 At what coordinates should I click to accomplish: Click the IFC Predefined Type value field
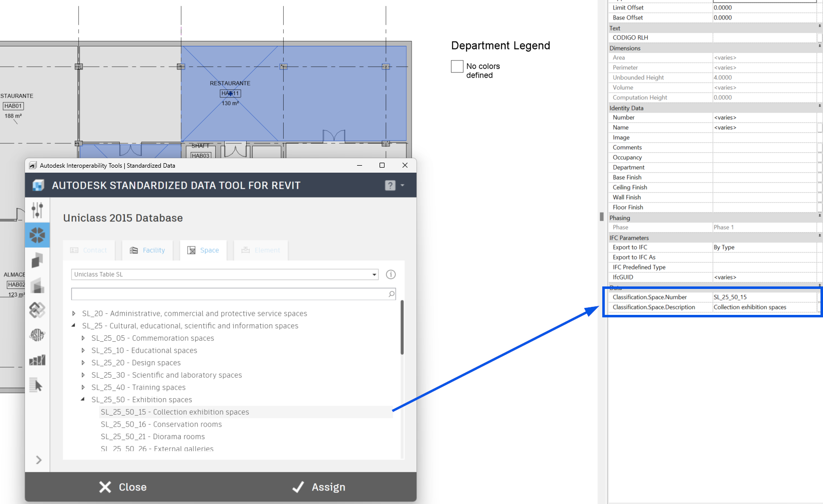[765, 267]
